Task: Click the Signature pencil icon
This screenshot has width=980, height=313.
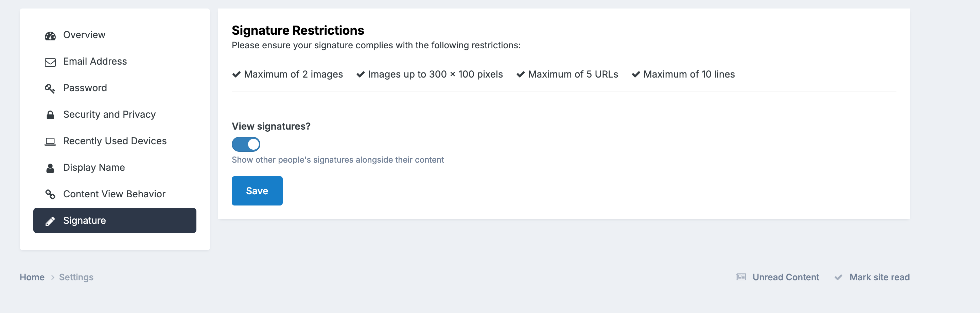Action: 50,221
